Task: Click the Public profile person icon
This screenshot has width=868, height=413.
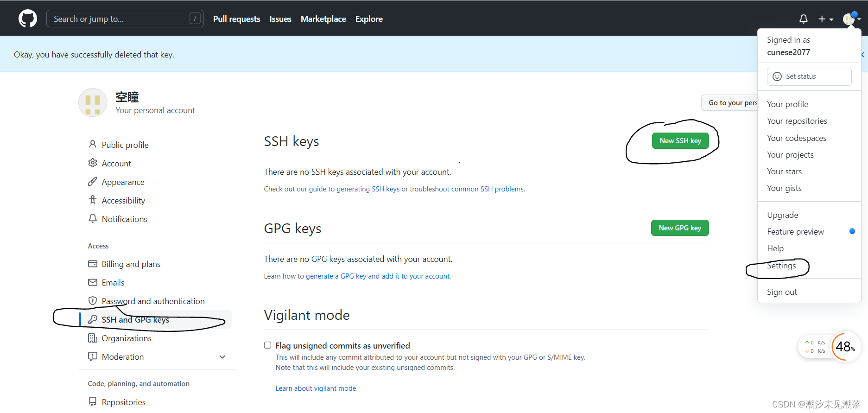Action: (93, 145)
